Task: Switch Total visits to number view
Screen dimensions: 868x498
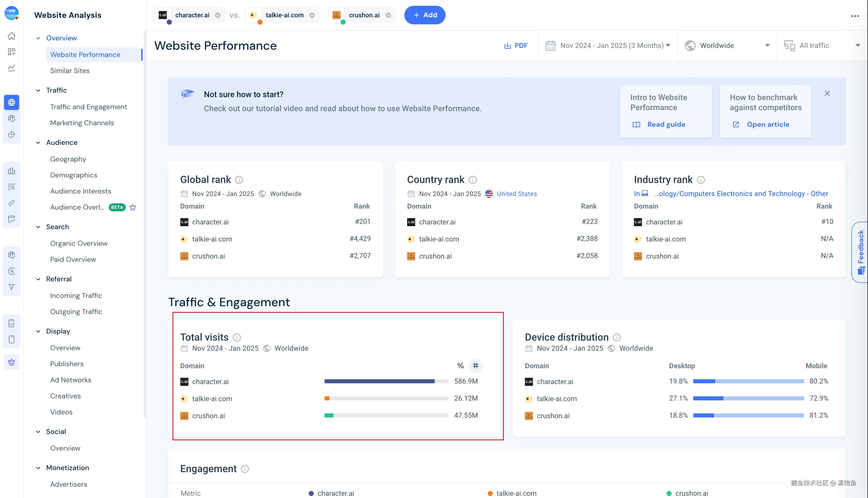Action: click(476, 366)
